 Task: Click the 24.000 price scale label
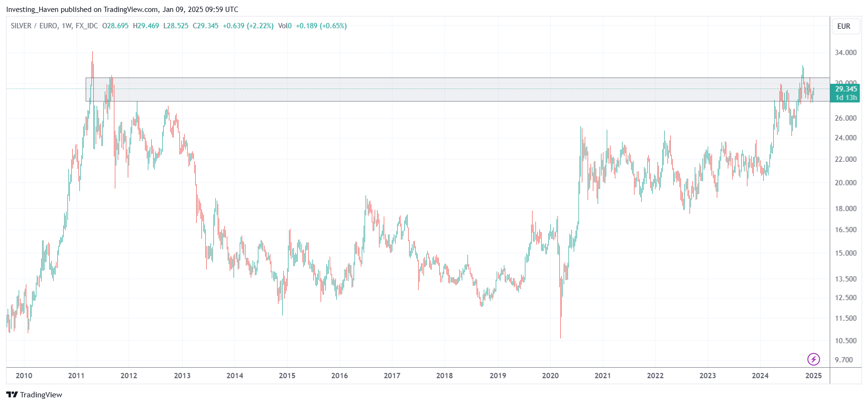[846, 138]
